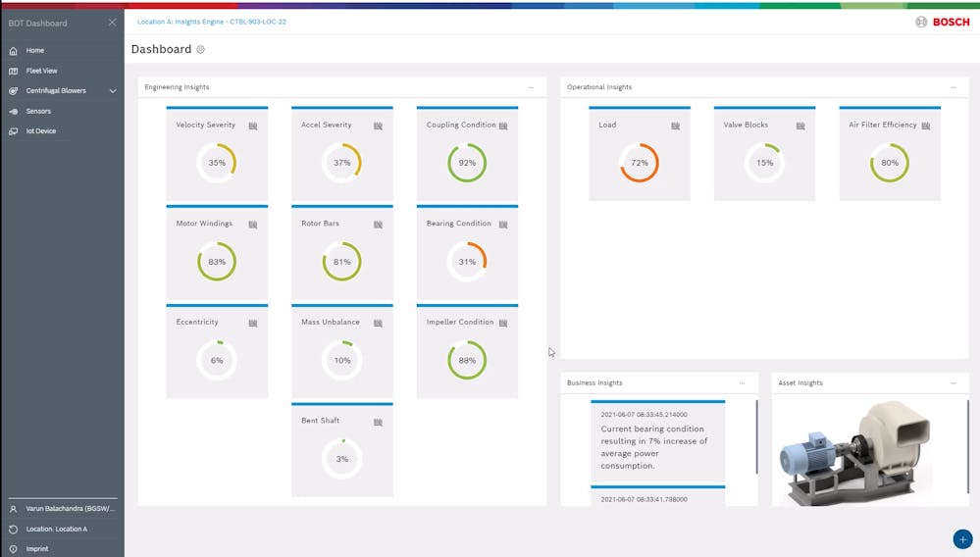This screenshot has height=557, width=980.
Task: Open chart icon on Velocity Severity card
Action: click(x=252, y=126)
